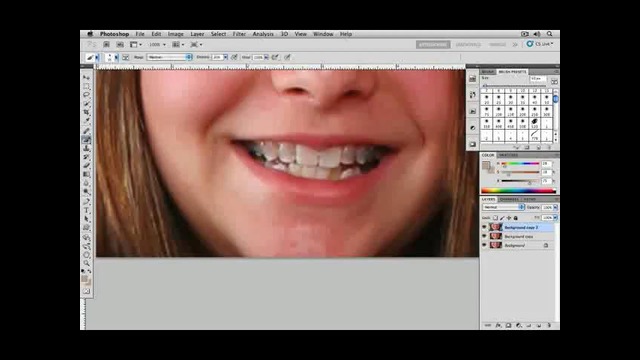
Task: Hide the Background copy layer
Action: 484,236
